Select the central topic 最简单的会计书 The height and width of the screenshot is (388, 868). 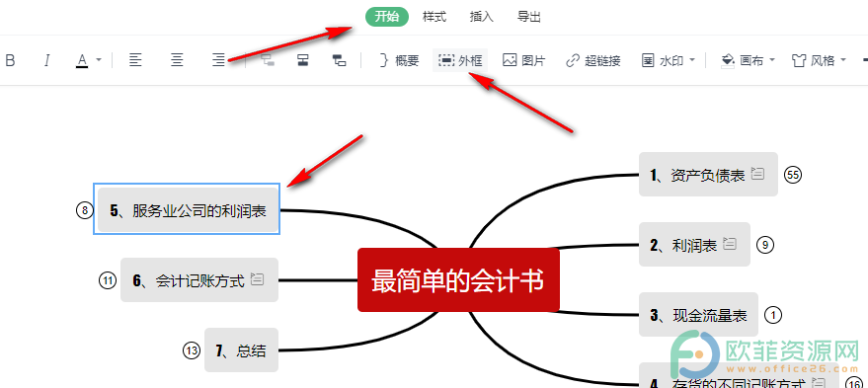[458, 280]
